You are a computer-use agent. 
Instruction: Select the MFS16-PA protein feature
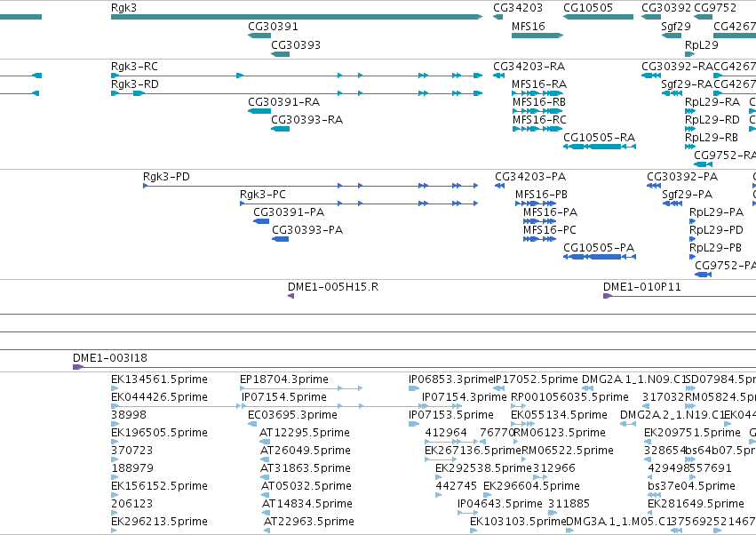pyautogui.click(x=539, y=221)
